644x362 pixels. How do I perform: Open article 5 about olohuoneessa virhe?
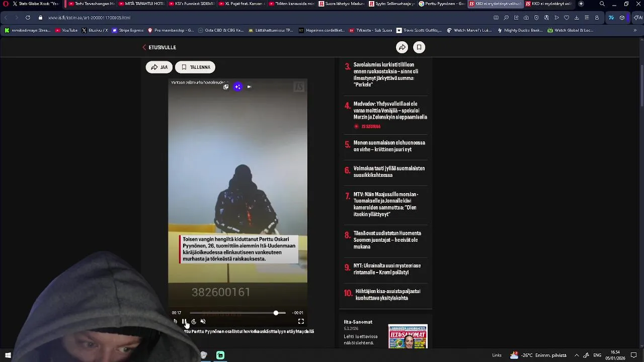tap(385, 146)
